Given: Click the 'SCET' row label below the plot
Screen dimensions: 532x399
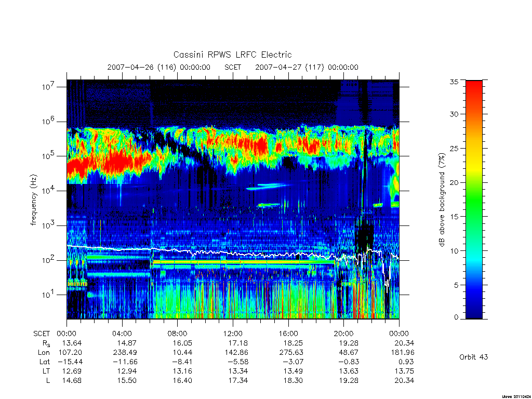Looking at the screenshot, I should coord(42,334).
